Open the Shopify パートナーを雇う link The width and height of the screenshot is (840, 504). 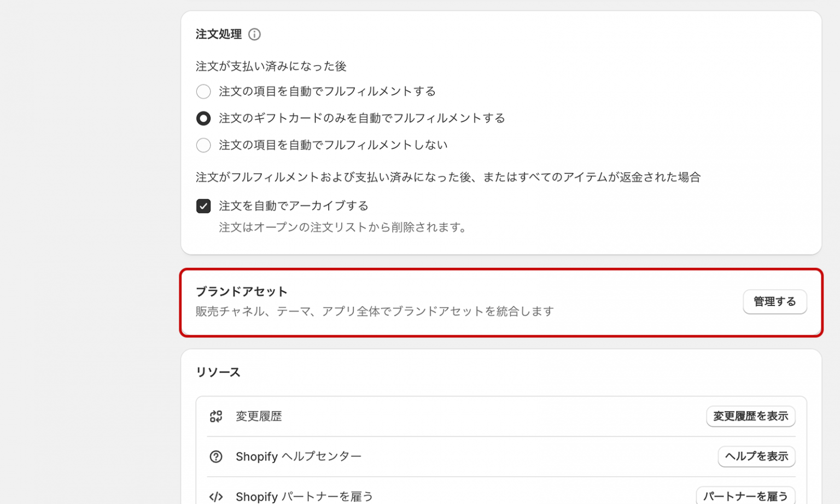(x=304, y=496)
